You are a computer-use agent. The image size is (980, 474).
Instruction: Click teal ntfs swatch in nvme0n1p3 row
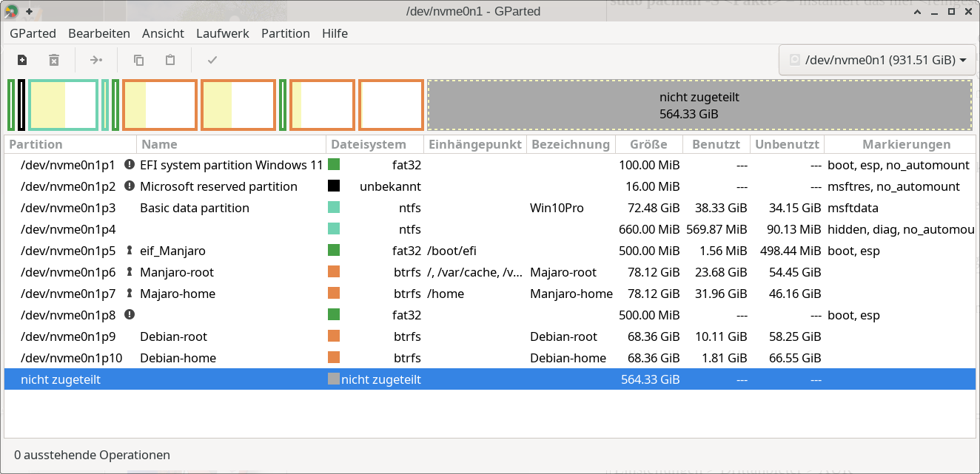click(x=334, y=208)
